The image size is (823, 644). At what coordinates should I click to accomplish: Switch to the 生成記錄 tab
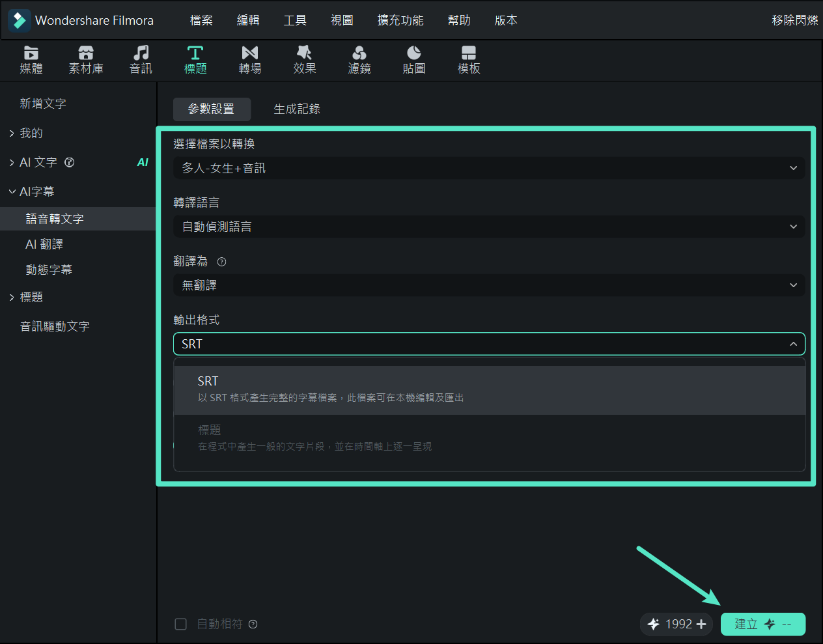[297, 109]
